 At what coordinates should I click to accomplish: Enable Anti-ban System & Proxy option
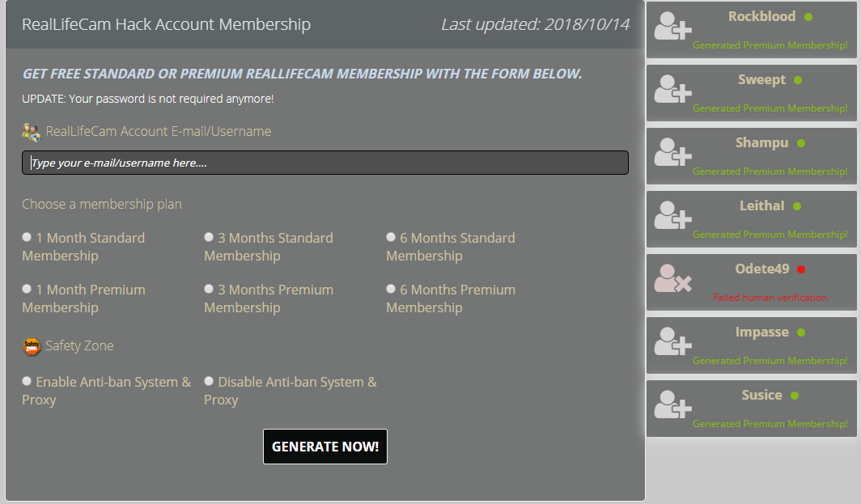(x=27, y=381)
